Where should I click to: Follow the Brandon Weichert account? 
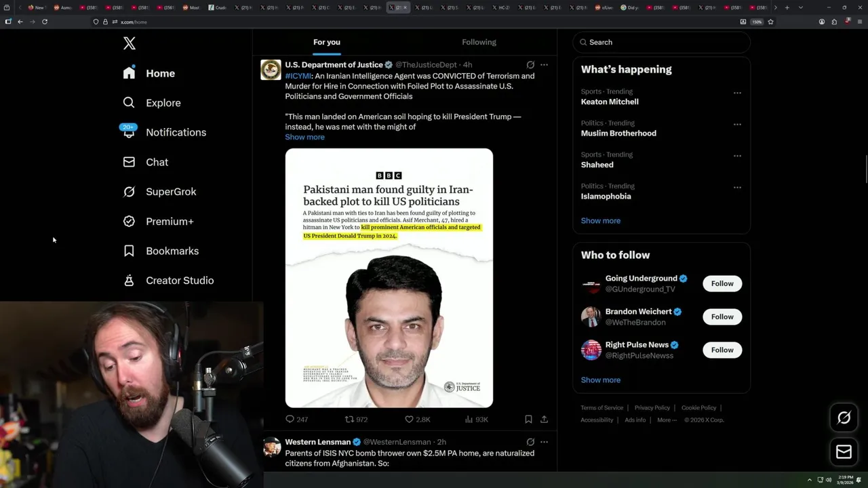click(x=722, y=317)
